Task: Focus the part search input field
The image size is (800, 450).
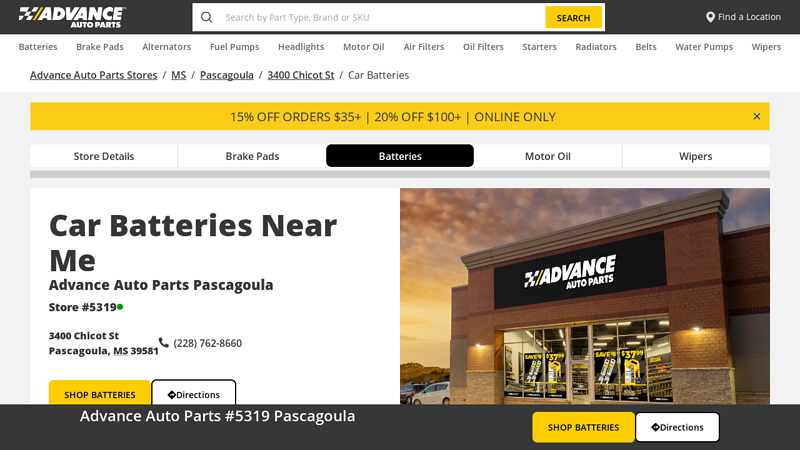Action: pyautogui.click(x=383, y=17)
